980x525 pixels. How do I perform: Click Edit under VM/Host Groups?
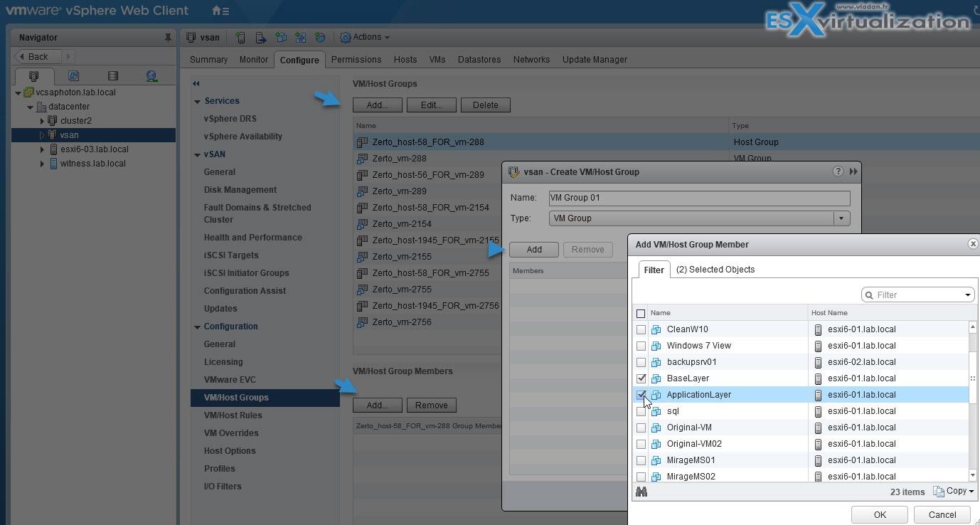[x=431, y=105]
